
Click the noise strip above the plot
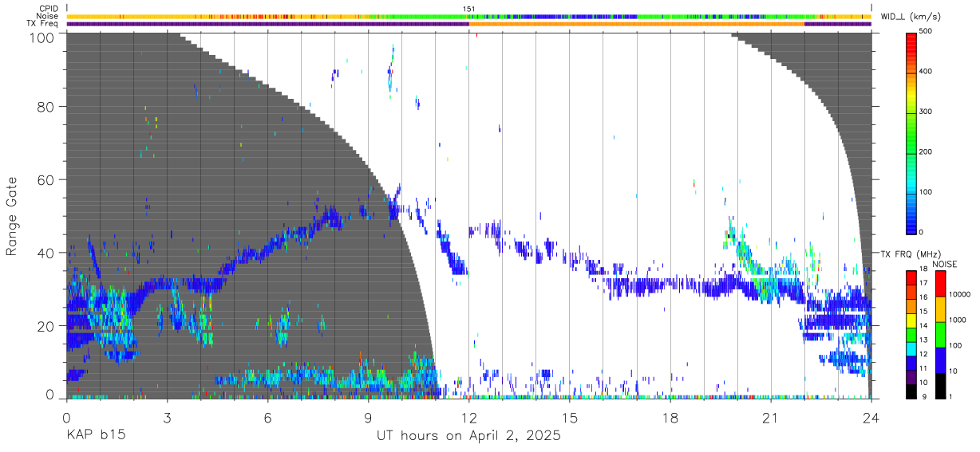(x=469, y=16)
